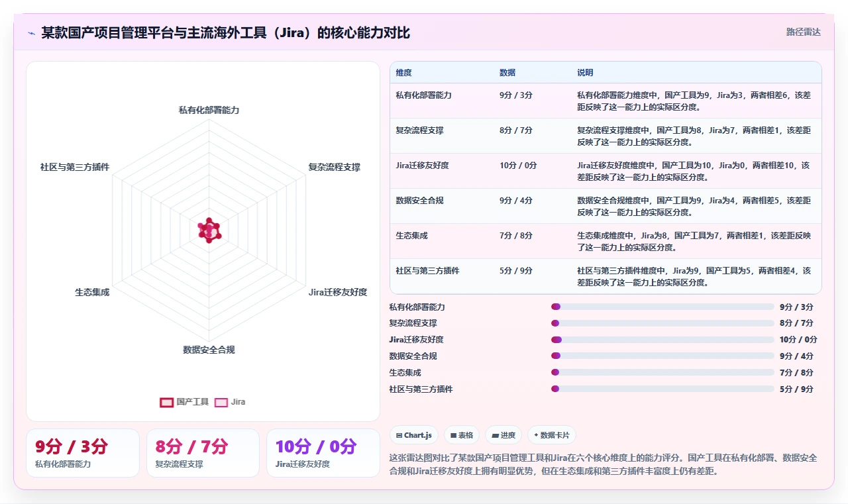Viewport: 848px width, 504px height.
Task: Click the 10分 / 0分 value beside the progress bar
Action: [x=798, y=340]
